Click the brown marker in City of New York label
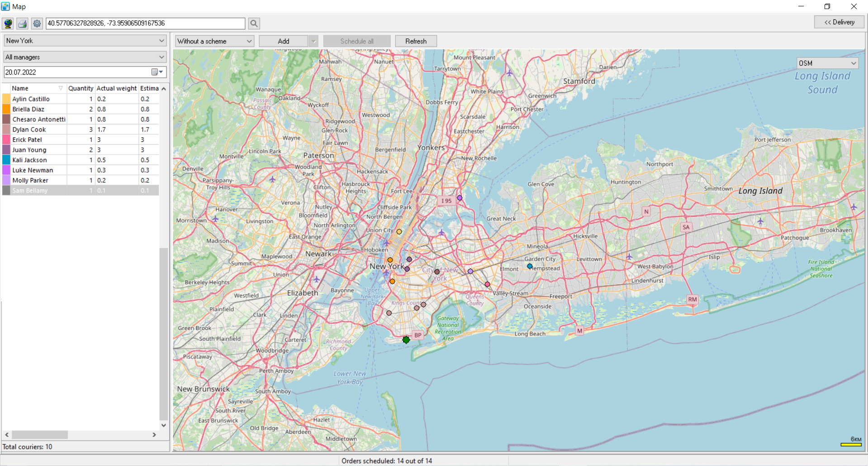Viewport: 868px width, 466px height. [437, 272]
